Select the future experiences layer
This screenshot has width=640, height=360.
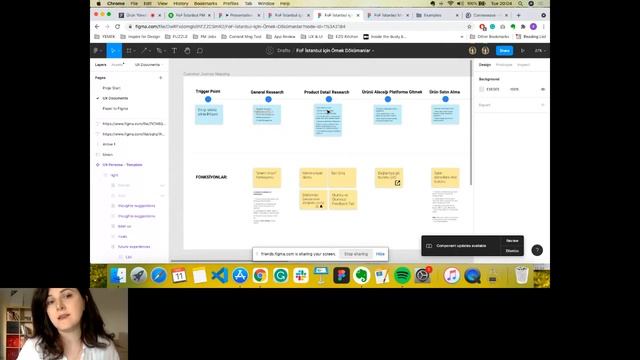134,247
